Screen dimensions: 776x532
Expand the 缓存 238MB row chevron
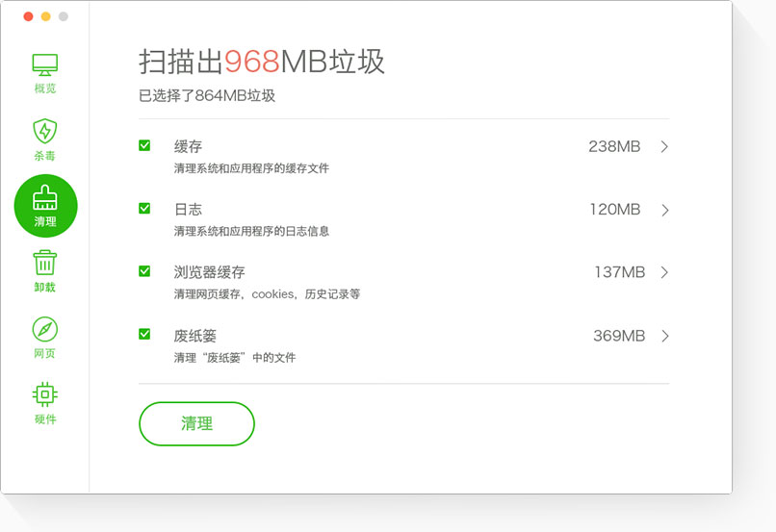pyautogui.click(x=664, y=146)
